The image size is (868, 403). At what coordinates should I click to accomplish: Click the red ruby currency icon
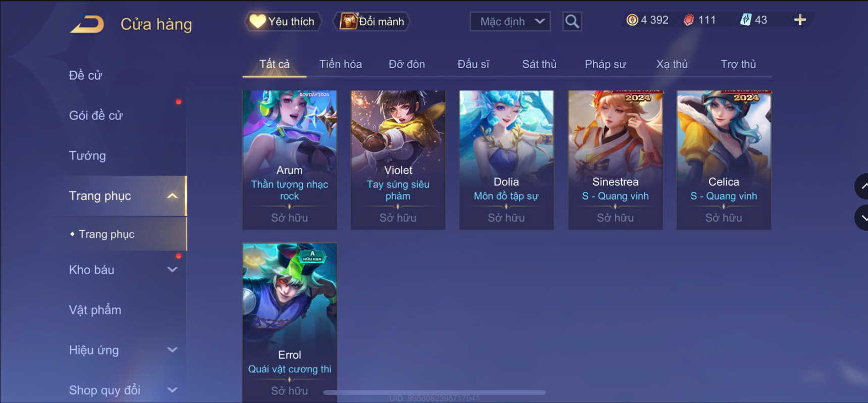[688, 20]
